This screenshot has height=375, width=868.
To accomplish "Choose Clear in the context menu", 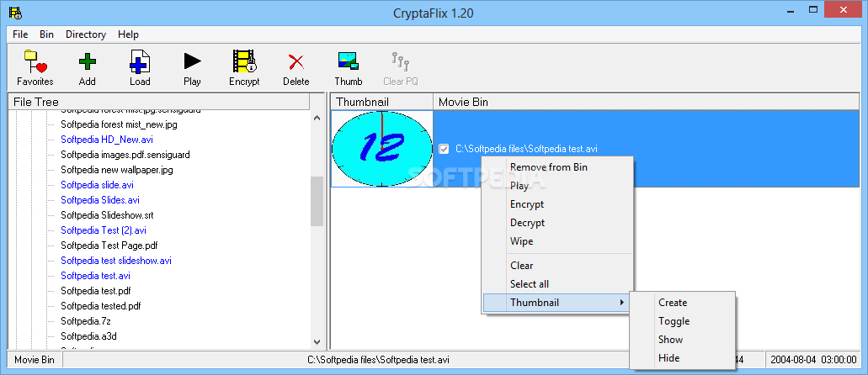I will (556, 266).
